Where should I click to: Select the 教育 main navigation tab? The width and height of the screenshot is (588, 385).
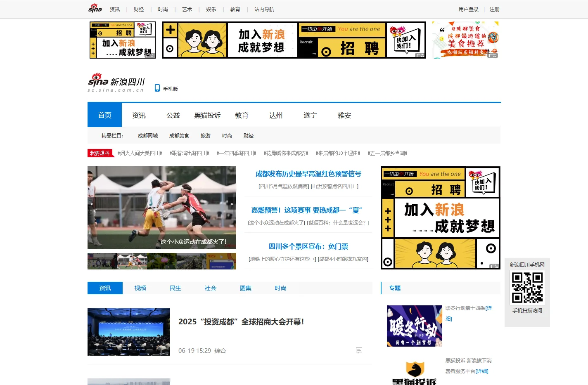(x=242, y=115)
